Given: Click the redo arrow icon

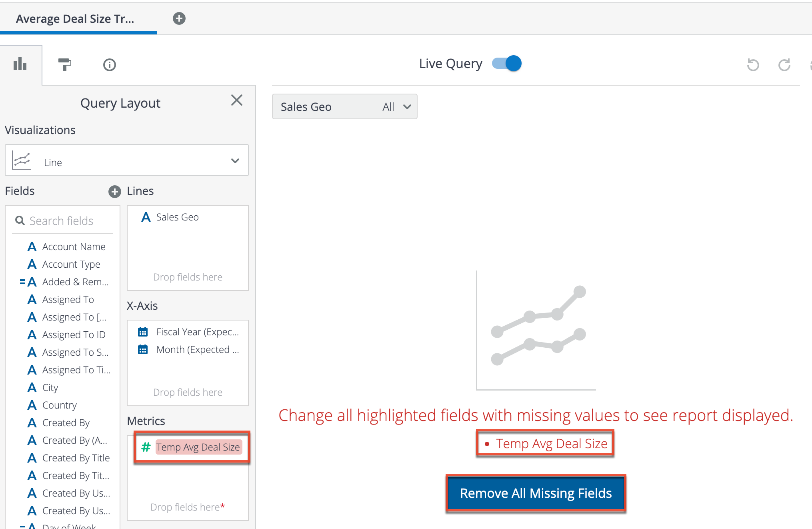Looking at the screenshot, I should pos(784,64).
